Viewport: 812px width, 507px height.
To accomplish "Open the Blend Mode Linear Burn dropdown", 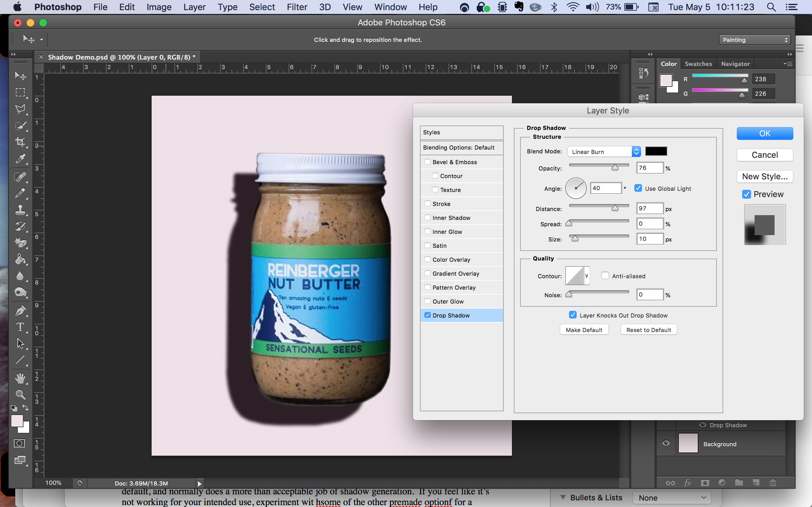I will (604, 151).
